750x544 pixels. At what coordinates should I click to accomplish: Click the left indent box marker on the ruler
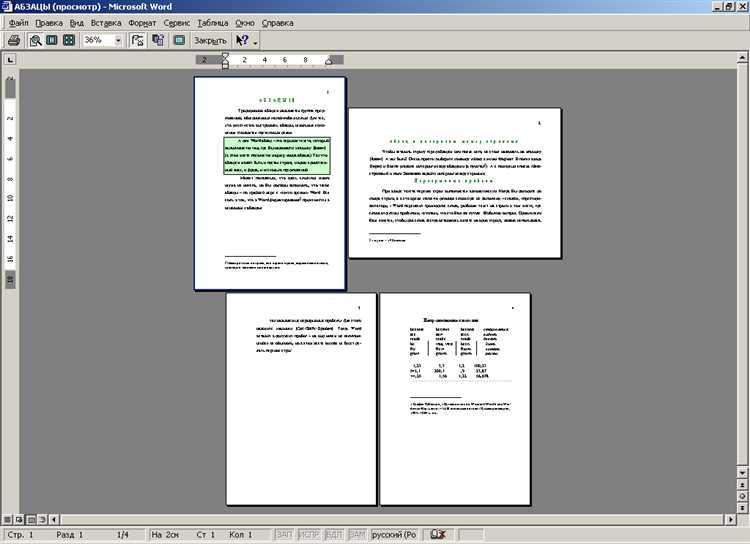pos(225,66)
